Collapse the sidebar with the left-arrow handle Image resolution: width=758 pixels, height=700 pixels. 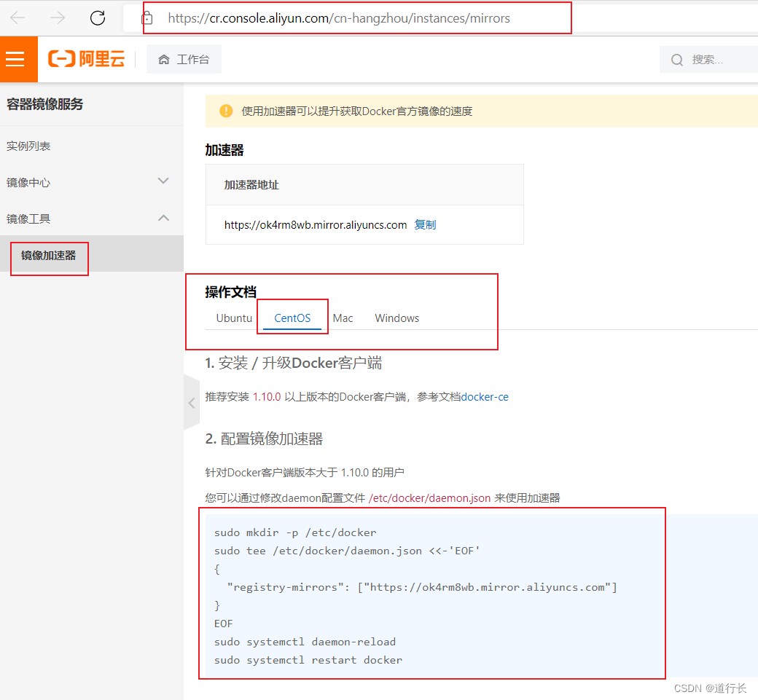(x=192, y=402)
